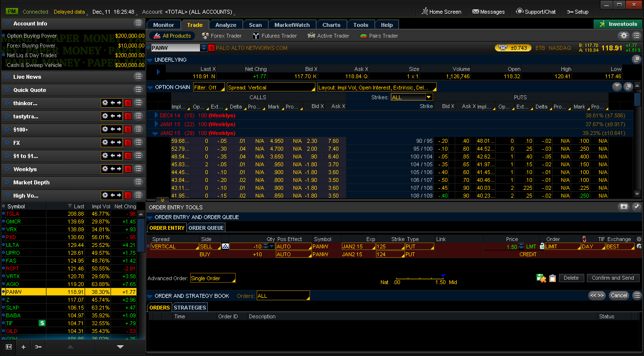Open Support/Chat
This screenshot has height=356, width=644.
click(x=536, y=12)
